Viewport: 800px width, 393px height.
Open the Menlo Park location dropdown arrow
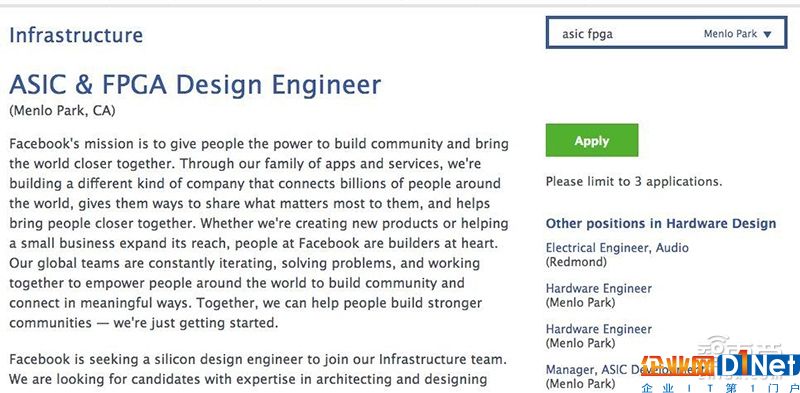(x=768, y=35)
